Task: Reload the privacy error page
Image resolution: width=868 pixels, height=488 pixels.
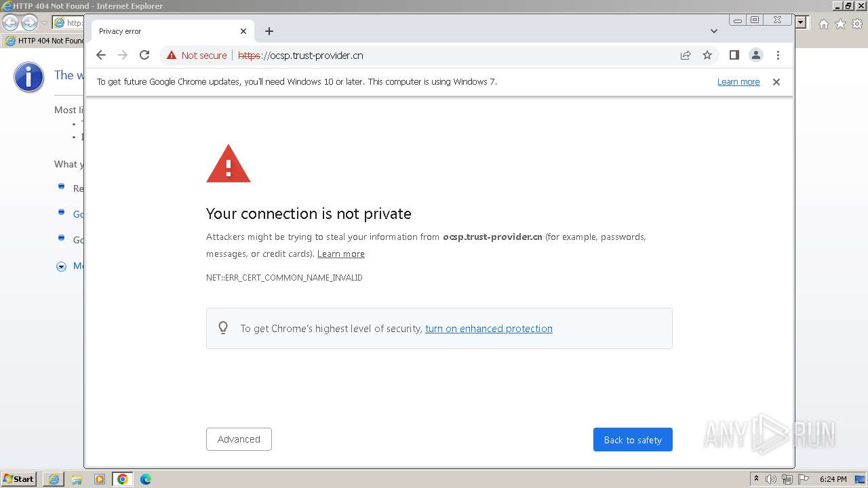Action: 144,56
